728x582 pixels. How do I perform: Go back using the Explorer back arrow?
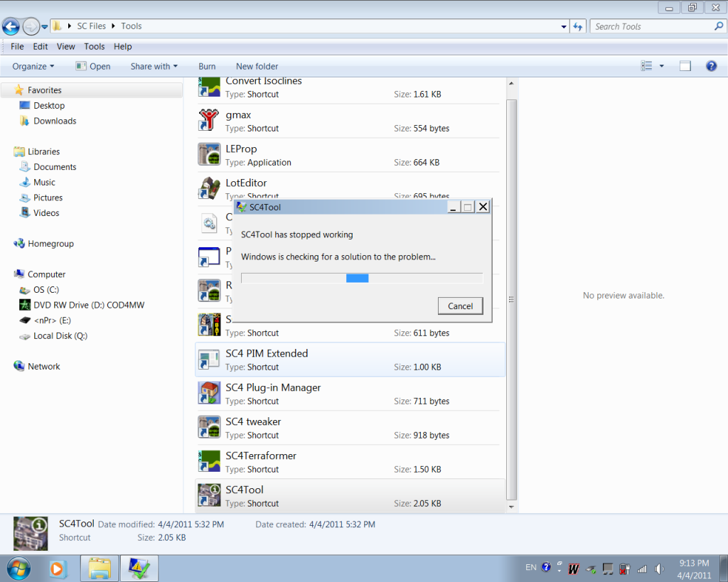tap(11, 26)
